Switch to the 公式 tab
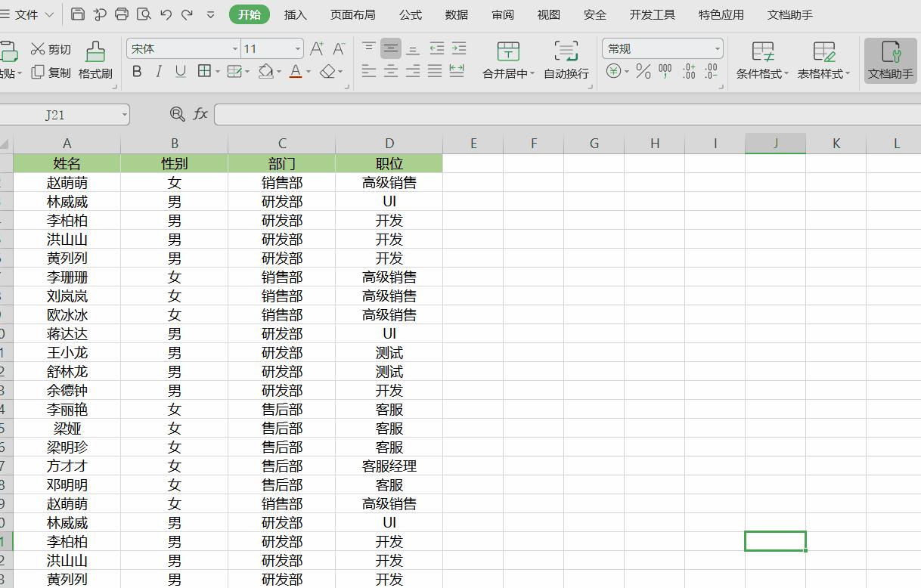 click(411, 14)
